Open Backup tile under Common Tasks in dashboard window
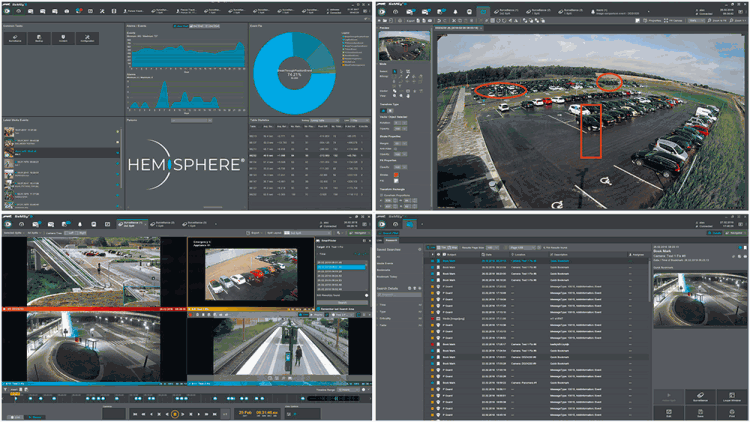Screen dimensions: 750x422 point(39,38)
